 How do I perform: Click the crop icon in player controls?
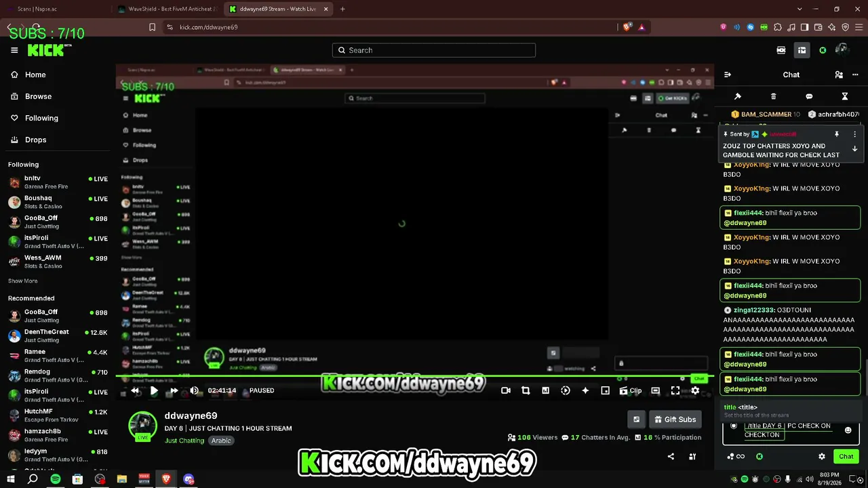tap(526, 390)
